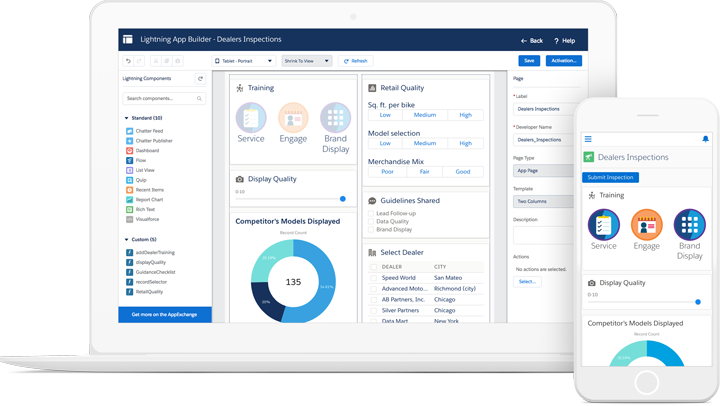
Task: Open the Shrink To View zoom dropdown
Action: (306, 61)
